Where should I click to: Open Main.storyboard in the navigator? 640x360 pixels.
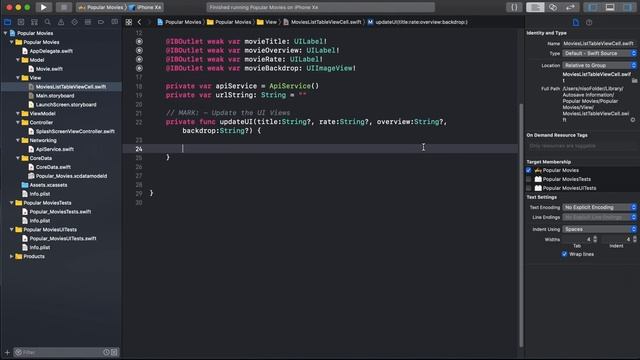pyautogui.click(x=55, y=96)
